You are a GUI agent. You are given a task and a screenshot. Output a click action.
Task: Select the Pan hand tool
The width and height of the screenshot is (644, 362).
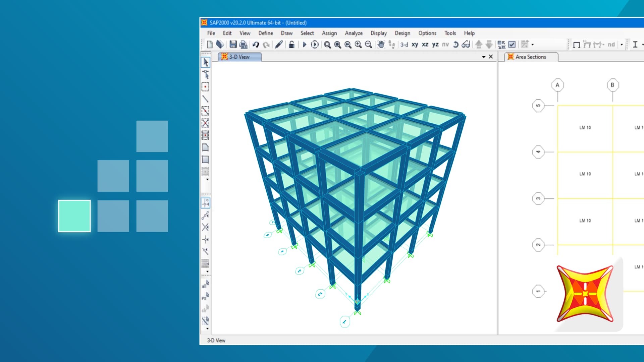point(381,45)
